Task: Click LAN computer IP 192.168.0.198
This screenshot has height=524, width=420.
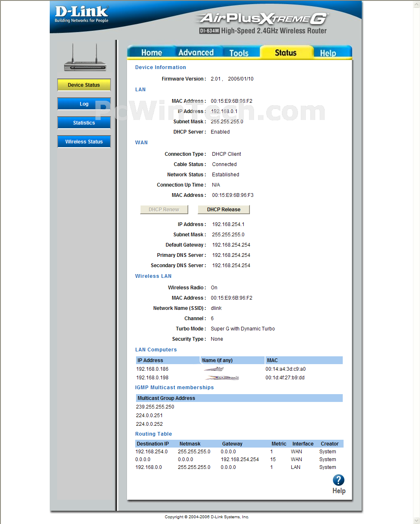Action: pyautogui.click(x=152, y=378)
